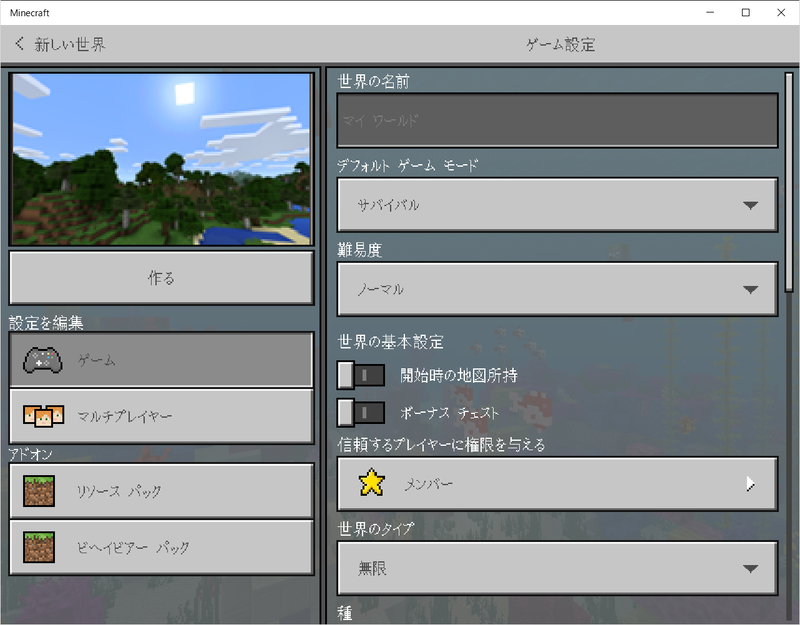This screenshot has width=800, height=625.
Task: Go back using the arrow beside 新しい世界
Action: (x=19, y=44)
